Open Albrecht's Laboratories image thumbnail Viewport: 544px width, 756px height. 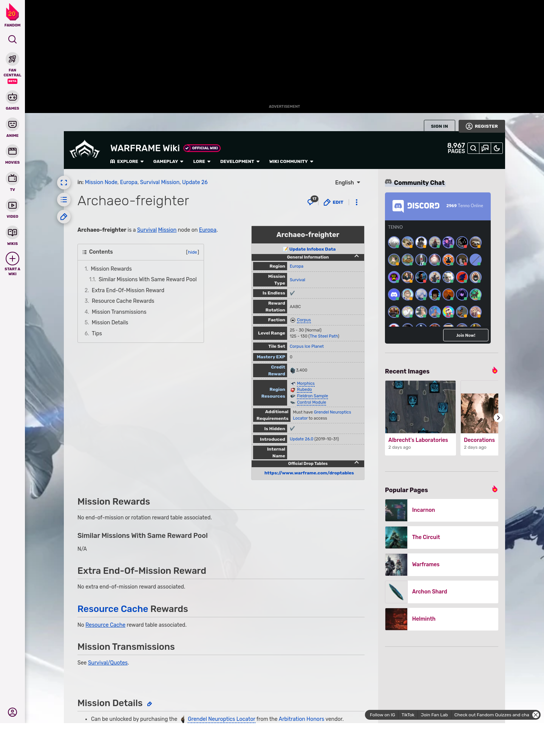tap(420, 407)
